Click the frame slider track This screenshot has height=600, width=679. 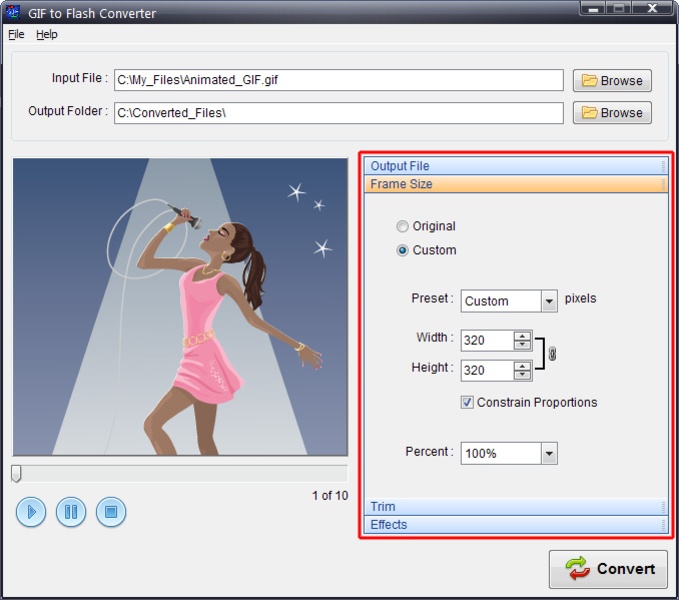[180, 474]
